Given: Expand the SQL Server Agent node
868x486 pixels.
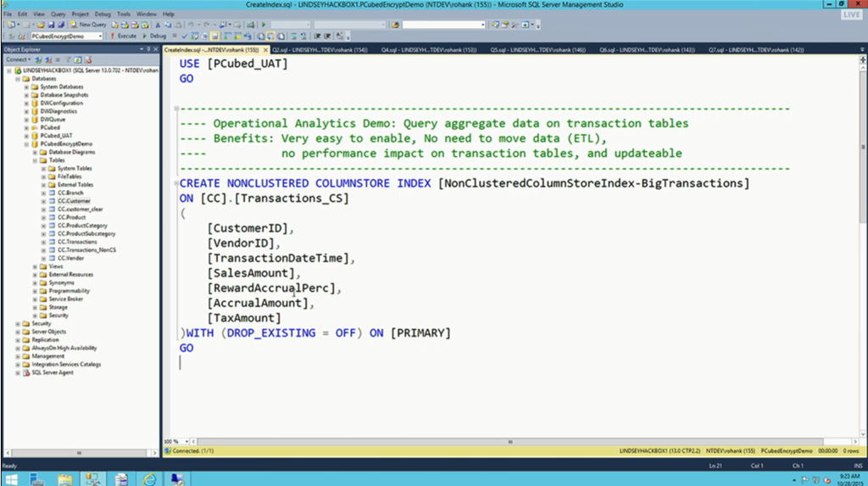Looking at the screenshot, I should click(x=18, y=373).
